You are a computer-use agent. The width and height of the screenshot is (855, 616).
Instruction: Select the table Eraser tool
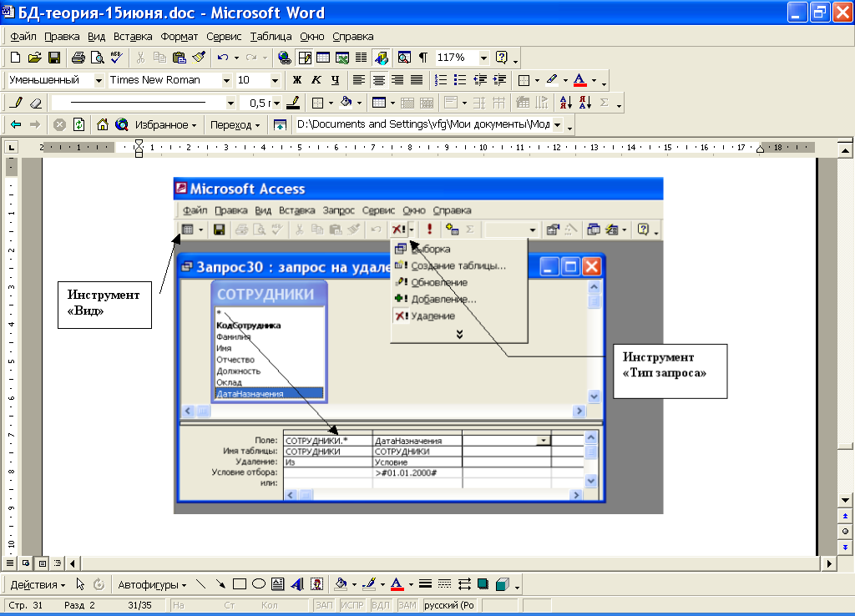35,103
